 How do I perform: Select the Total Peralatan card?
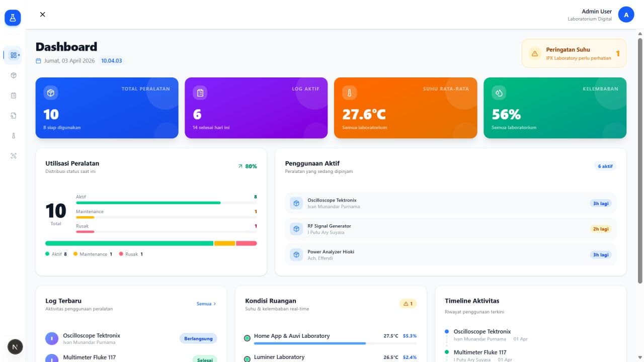107,108
